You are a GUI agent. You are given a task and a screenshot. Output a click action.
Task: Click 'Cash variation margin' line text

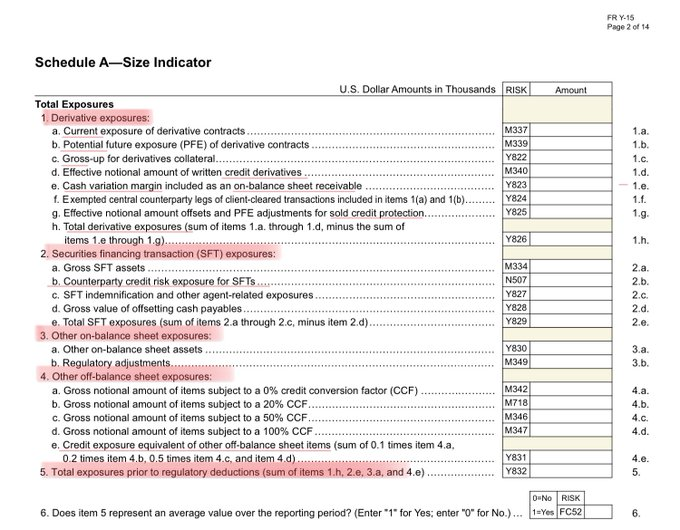(212, 186)
